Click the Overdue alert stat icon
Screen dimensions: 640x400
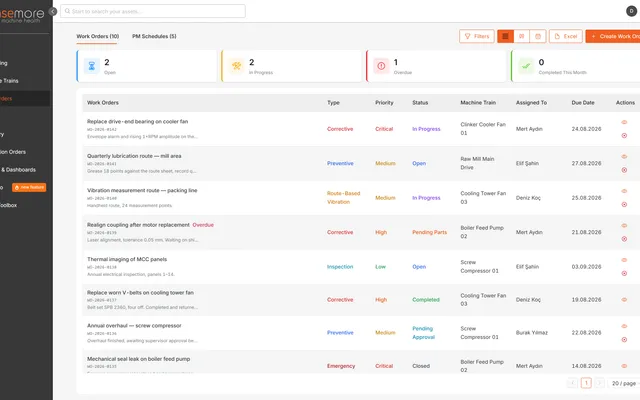coord(381,66)
